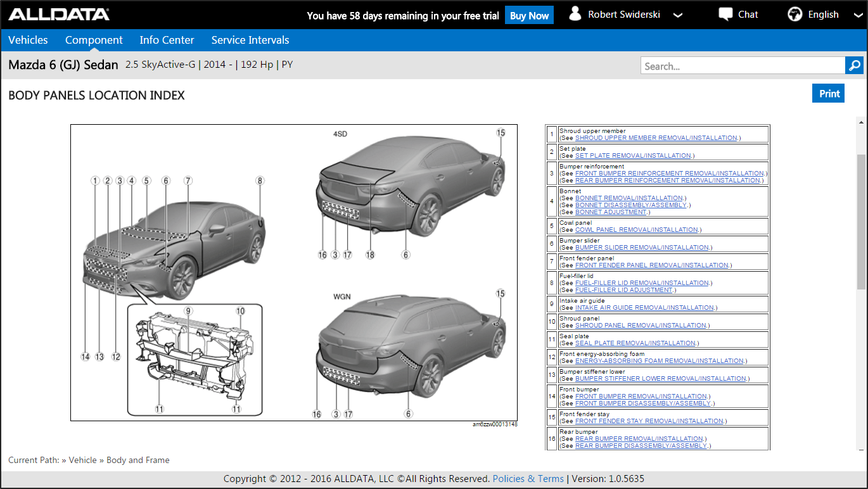Viewport: 868px width, 489px height.
Task: Click the "Intake air guide" row text
Action: 582,301
